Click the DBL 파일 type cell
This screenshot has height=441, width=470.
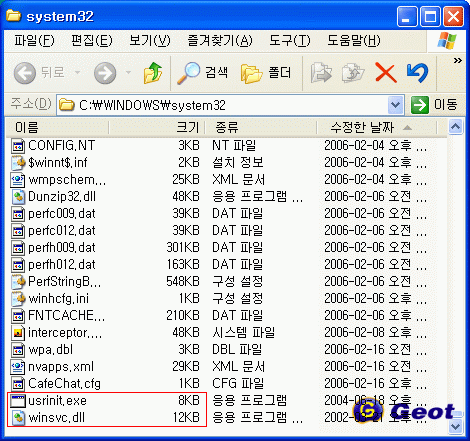237,350
